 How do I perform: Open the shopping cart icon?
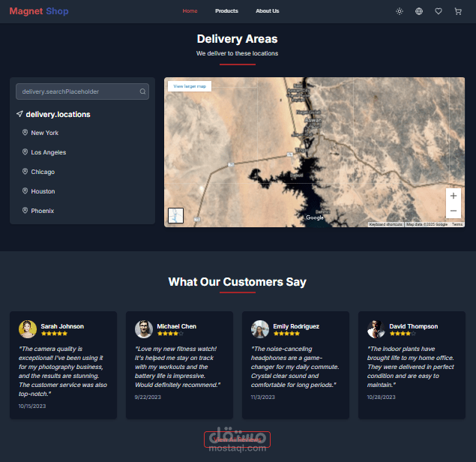tap(458, 11)
